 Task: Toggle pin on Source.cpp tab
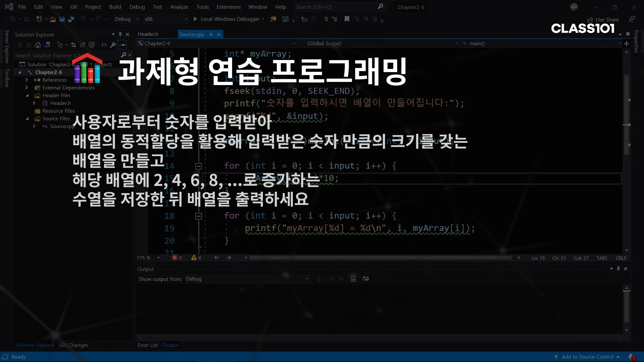point(211,35)
